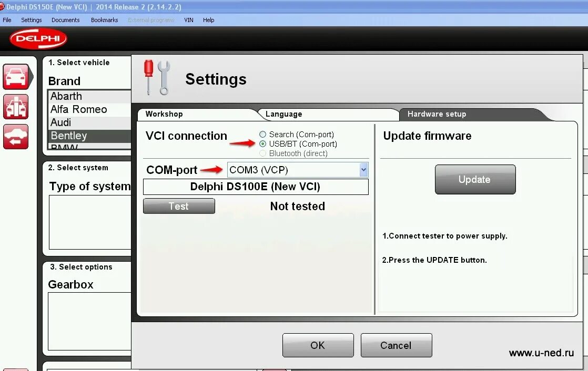Confirm settings with OK button
588x371 pixels.
[x=318, y=345]
